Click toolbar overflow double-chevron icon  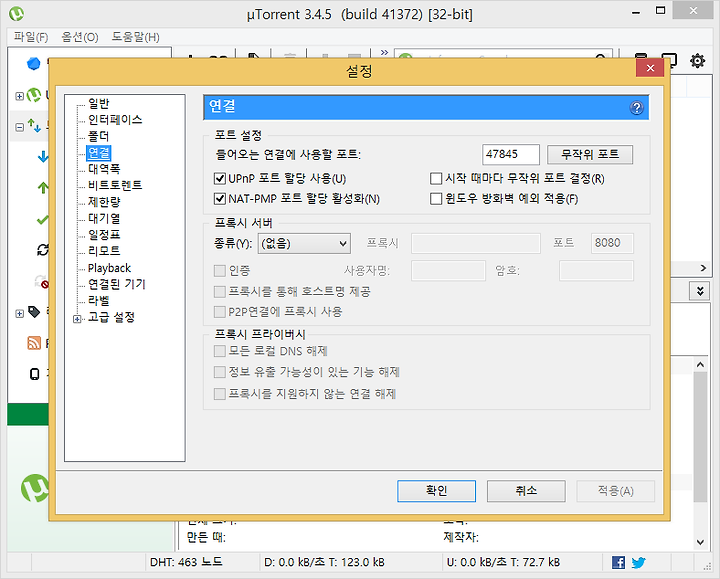[x=384, y=52]
